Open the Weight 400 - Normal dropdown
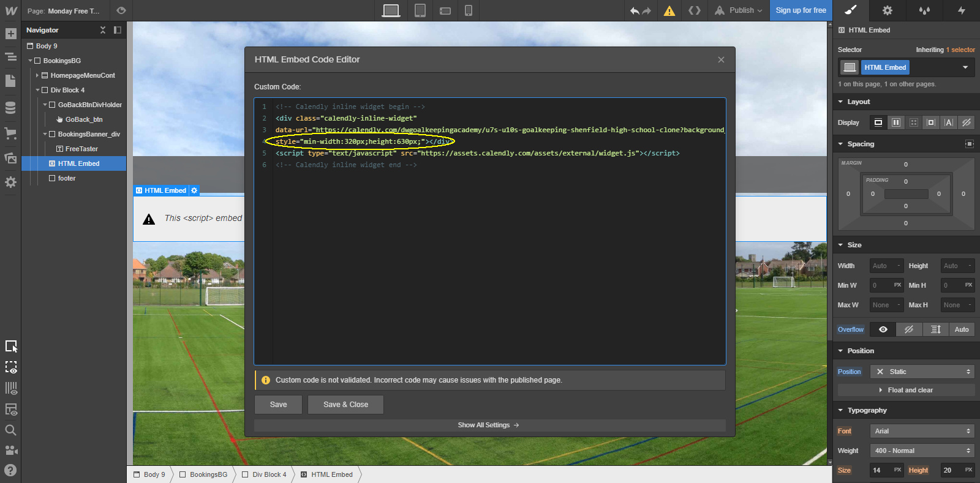 922,451
